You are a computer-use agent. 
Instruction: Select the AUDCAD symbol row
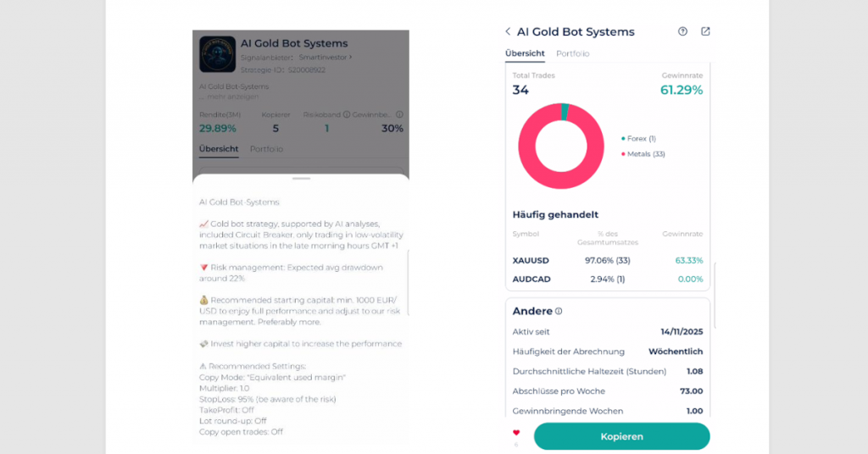[607, 280]
